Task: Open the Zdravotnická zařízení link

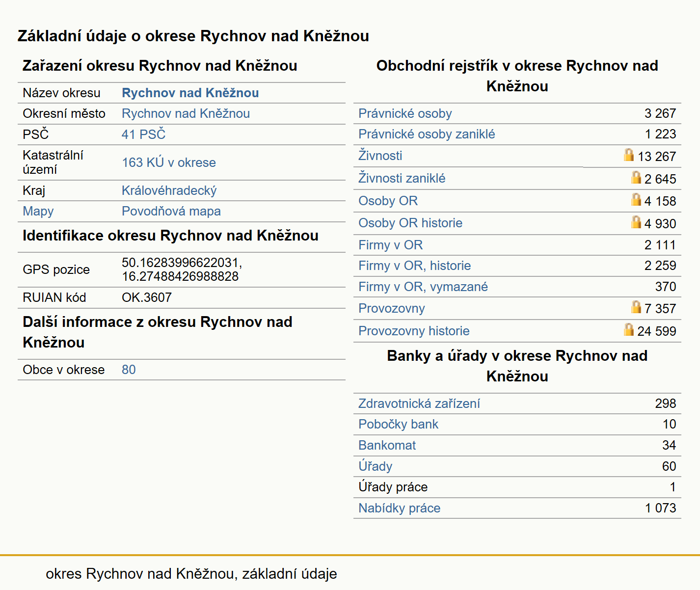Action: pos(419,403)
